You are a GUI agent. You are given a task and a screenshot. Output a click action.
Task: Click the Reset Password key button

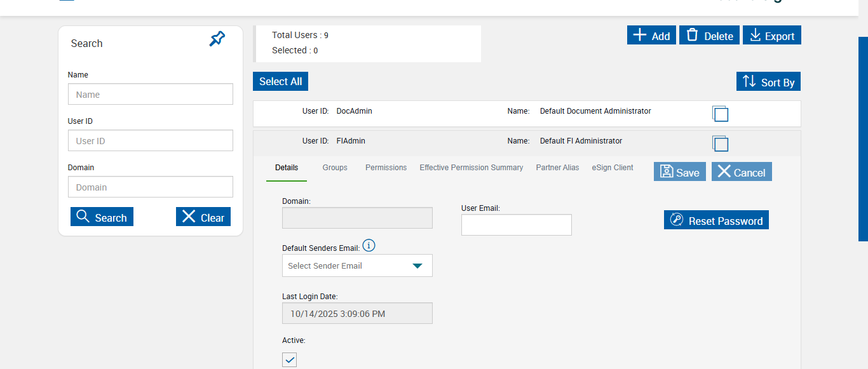pyautogui.click(x=716, y=220)
